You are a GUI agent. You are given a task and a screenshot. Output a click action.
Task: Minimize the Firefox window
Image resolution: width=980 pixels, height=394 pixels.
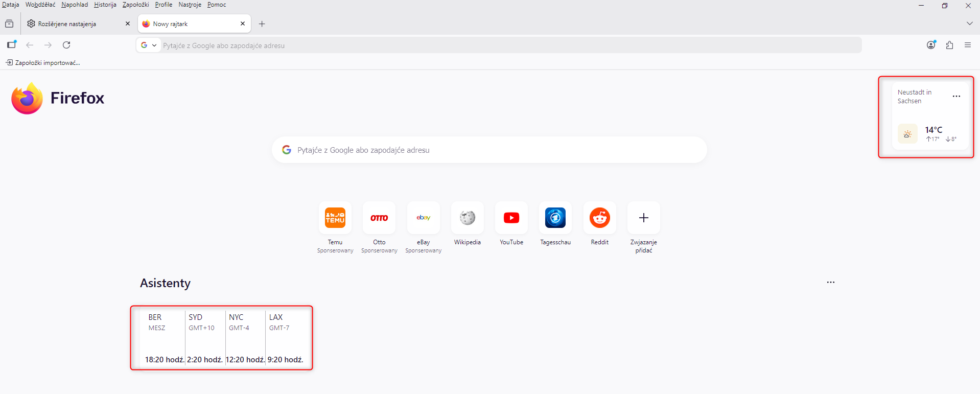(x=921, y=6)
